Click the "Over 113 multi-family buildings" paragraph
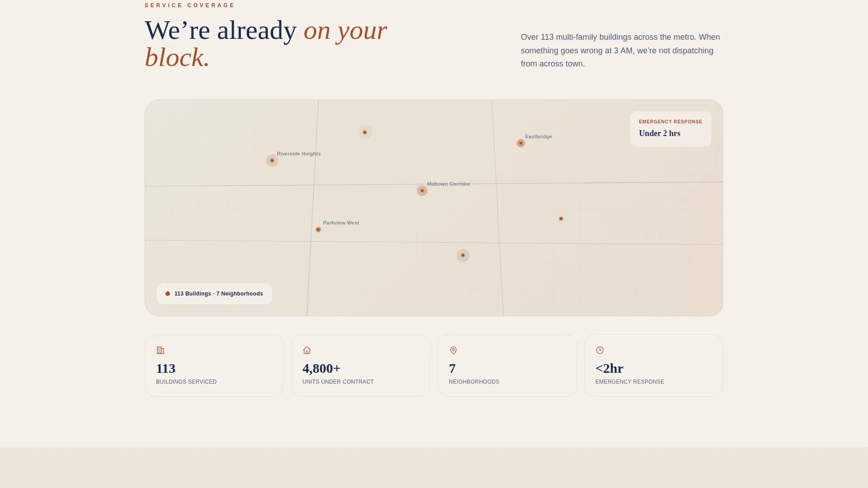Viewport: 868px width, 488px height. [x=620, y=50]
